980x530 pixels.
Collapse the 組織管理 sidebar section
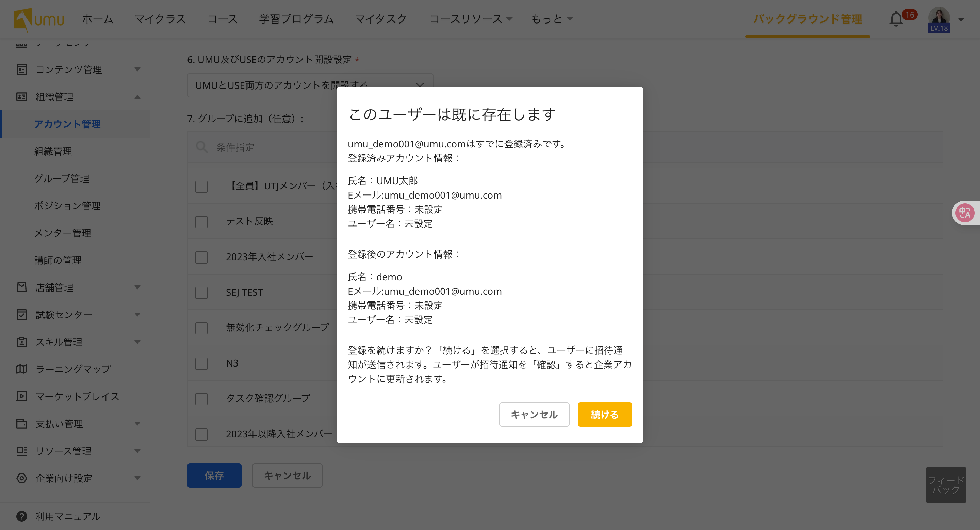pyautogui.click(x=137, y=97)
